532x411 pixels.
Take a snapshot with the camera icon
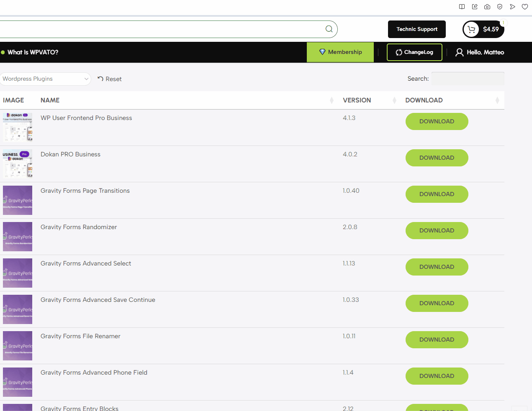pyautogui.click(x=487, y=7)
